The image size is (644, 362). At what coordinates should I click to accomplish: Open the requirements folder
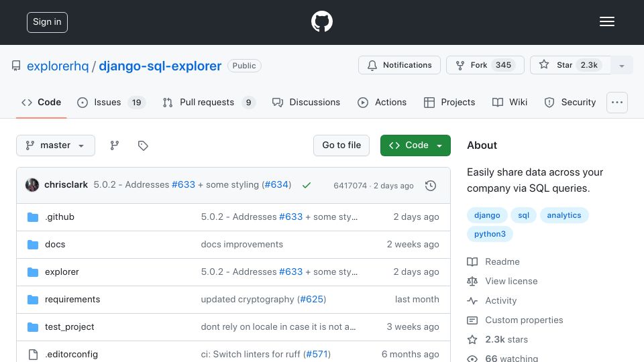pyautogui.click(x=72, y=299)
